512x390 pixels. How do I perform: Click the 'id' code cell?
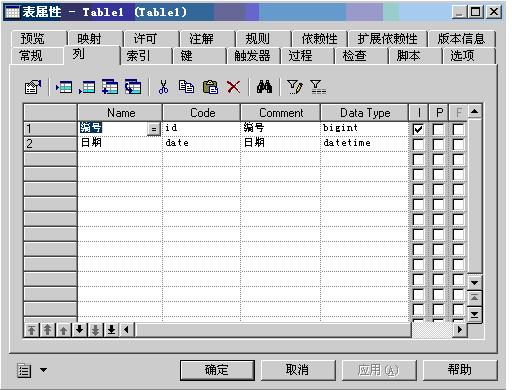point(201,129)
